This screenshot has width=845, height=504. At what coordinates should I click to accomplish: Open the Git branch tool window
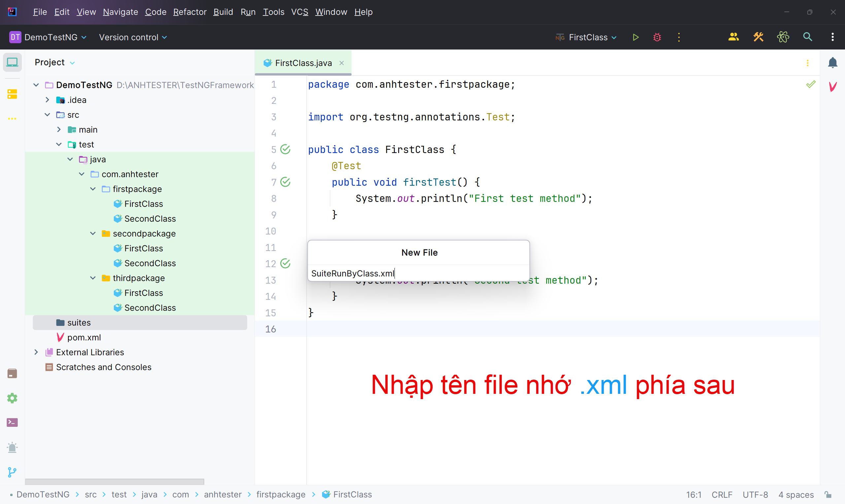pos(12,472)
